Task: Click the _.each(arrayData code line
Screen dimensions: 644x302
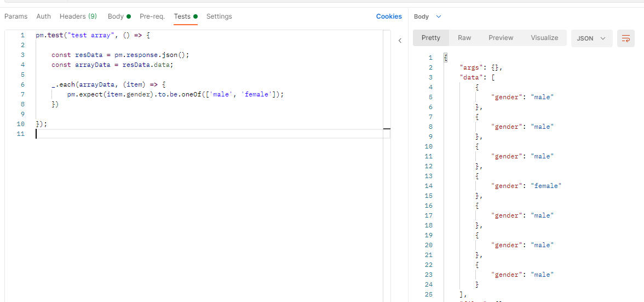Action: [108, 84]
